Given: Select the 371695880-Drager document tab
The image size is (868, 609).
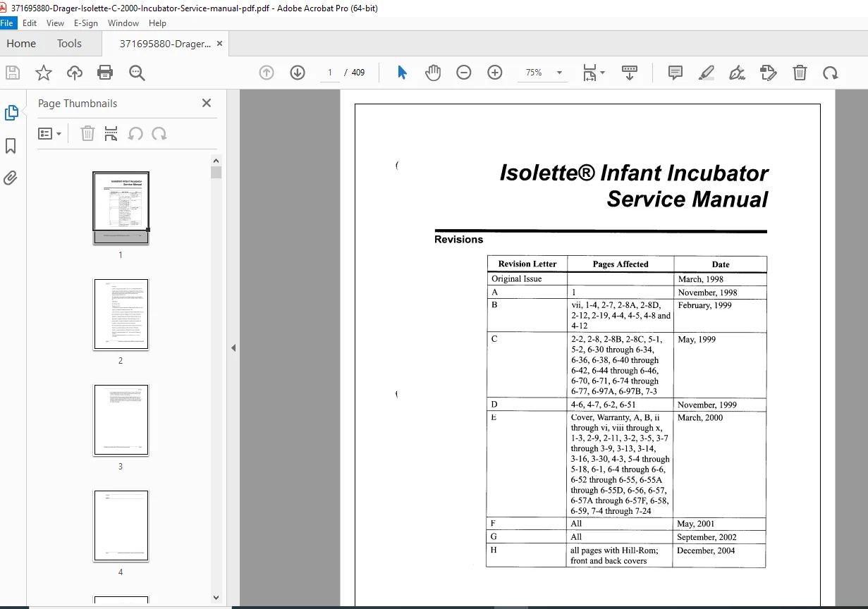Looking at the screenshot, I should point(165,44).
